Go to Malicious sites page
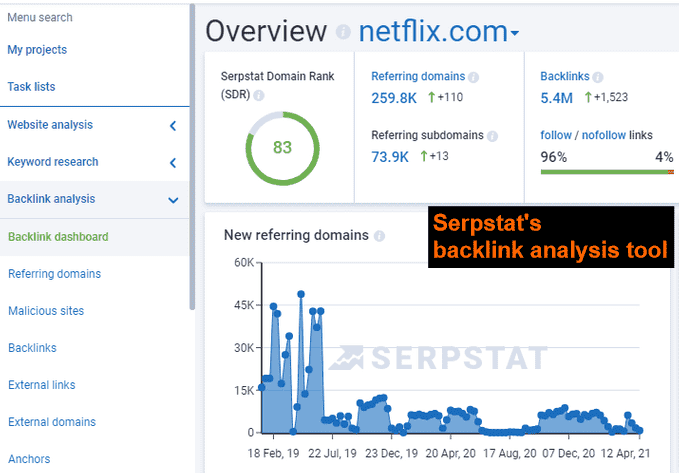Image resolution: width=679 pixels, height=473 pixels. (46, 311)
